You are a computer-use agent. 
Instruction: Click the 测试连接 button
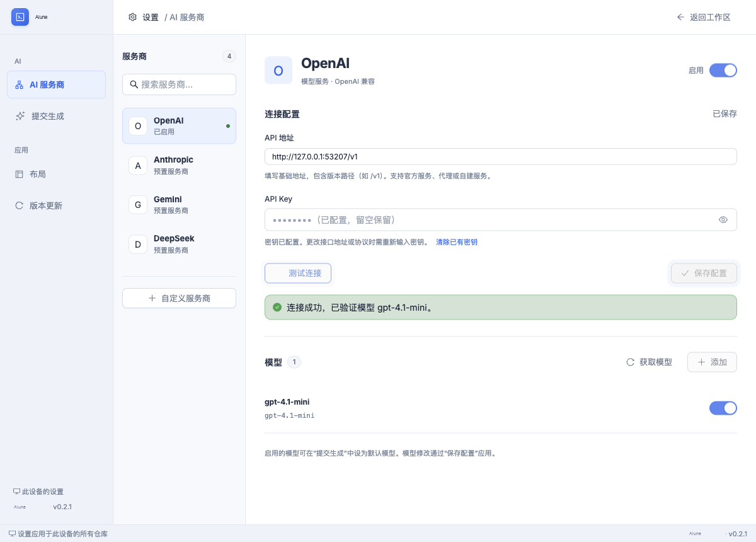coord(298,273)
